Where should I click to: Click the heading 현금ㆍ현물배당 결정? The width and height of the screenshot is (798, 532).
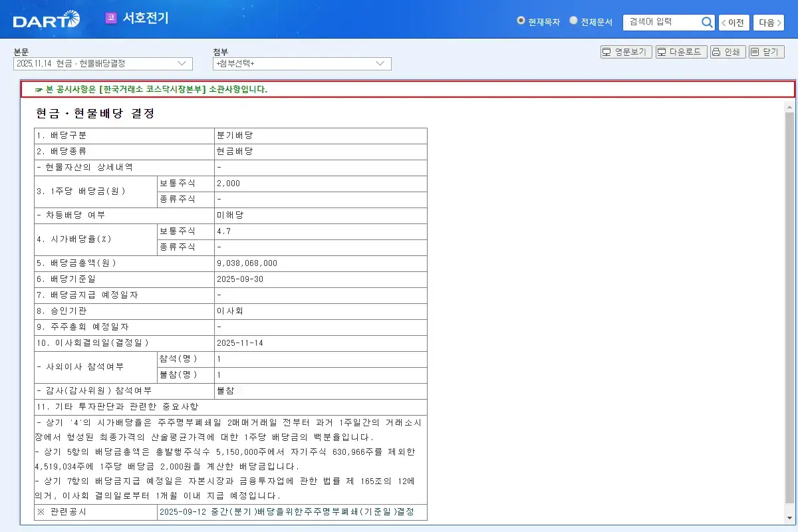point(96,114)
